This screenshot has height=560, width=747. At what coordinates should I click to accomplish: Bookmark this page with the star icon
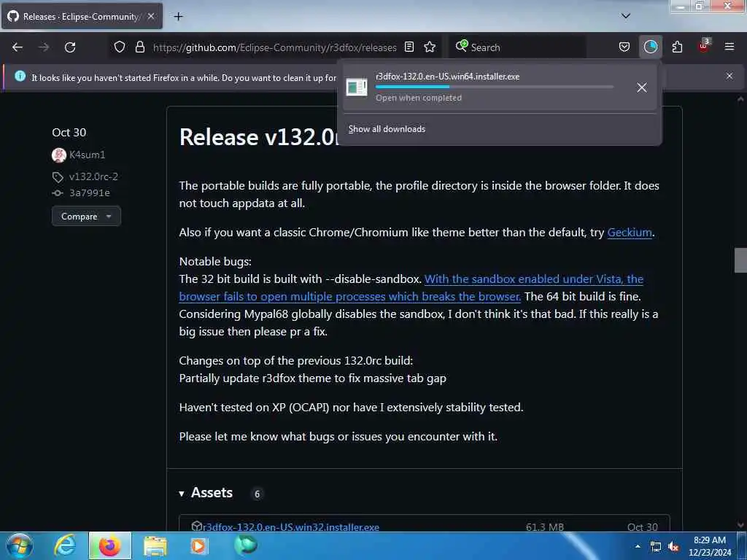click(430, 47)
